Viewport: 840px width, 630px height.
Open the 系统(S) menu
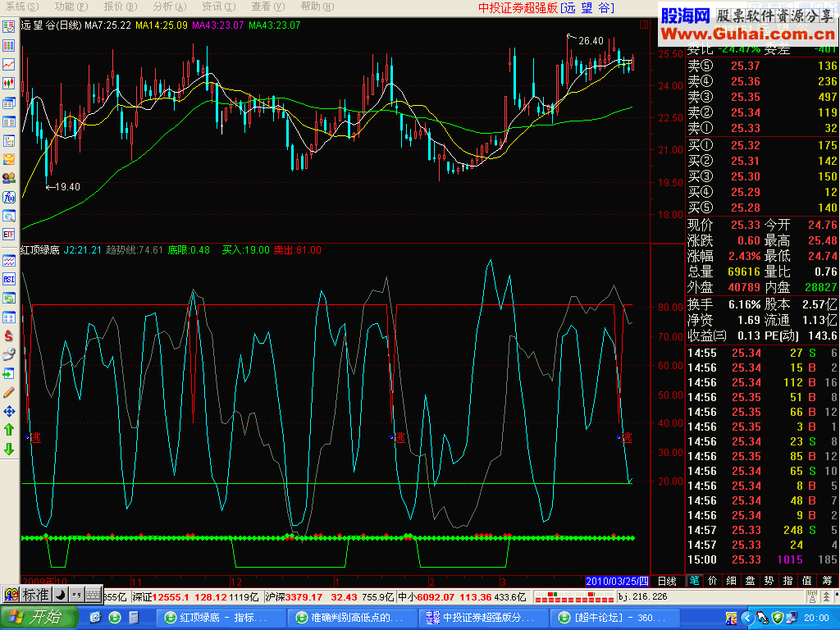[22, 7]
